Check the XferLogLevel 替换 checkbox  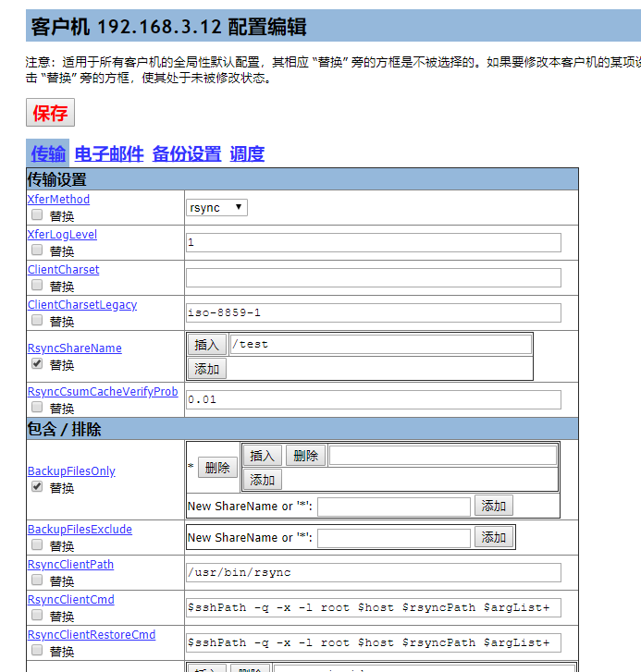(x=37, y=250)
